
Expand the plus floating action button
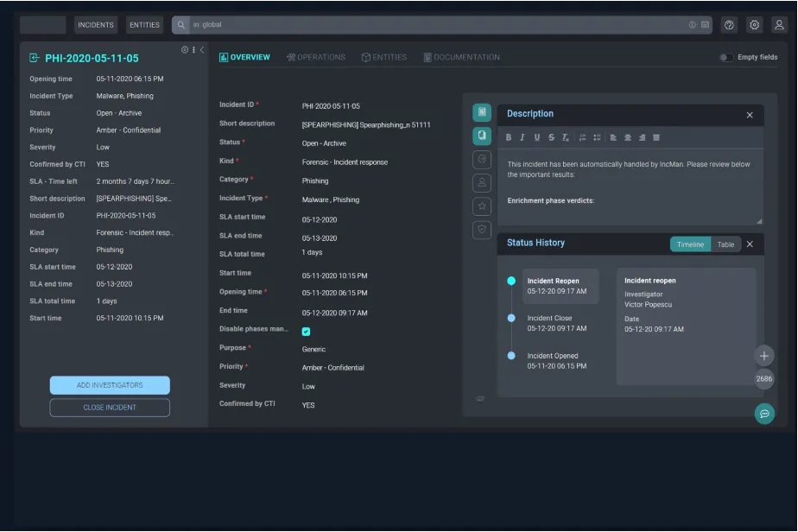tap(764, 356)
